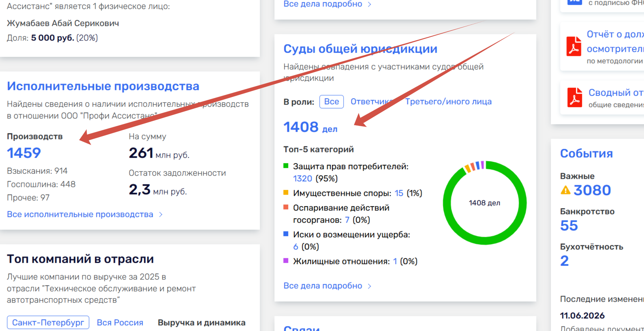Click the green legend square for Защита прав потребителей

pos(286,165)
